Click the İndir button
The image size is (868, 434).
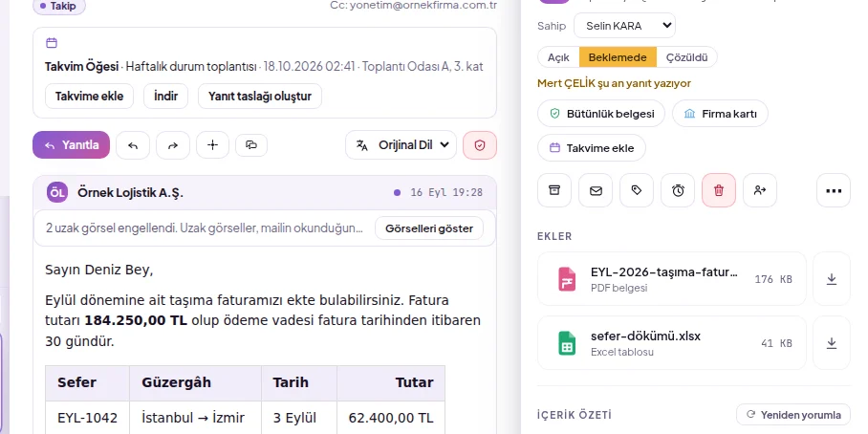165,97
